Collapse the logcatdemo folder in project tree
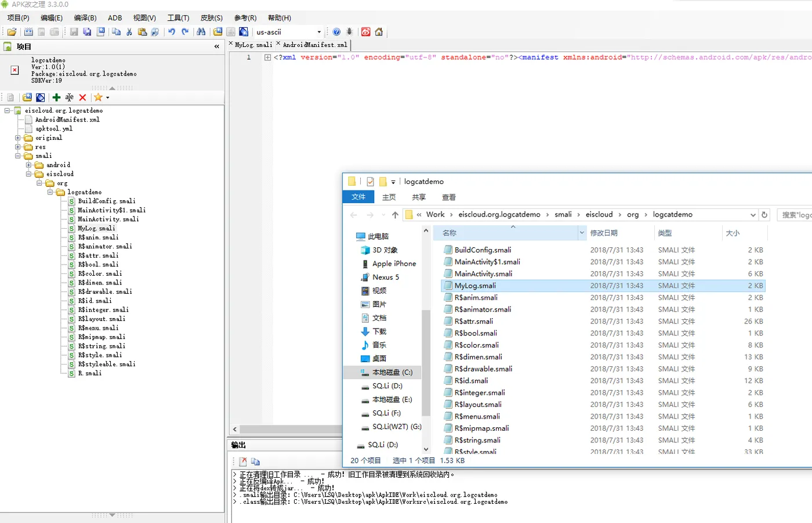This screenshot has height=523, width=812. pyautogui.click(x=50, y=192)
